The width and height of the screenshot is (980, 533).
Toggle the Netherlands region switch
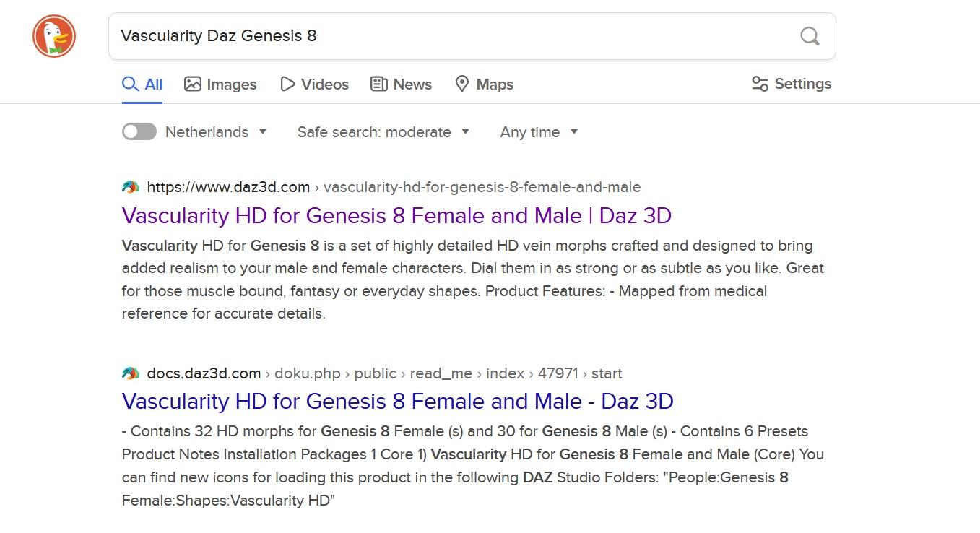(x=139, y=131)
